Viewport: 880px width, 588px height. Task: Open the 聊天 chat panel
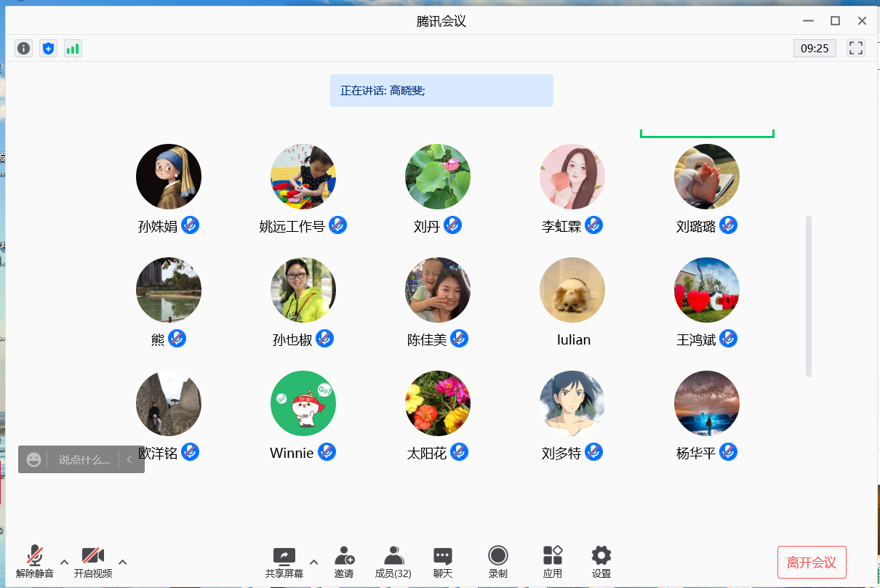443,562
